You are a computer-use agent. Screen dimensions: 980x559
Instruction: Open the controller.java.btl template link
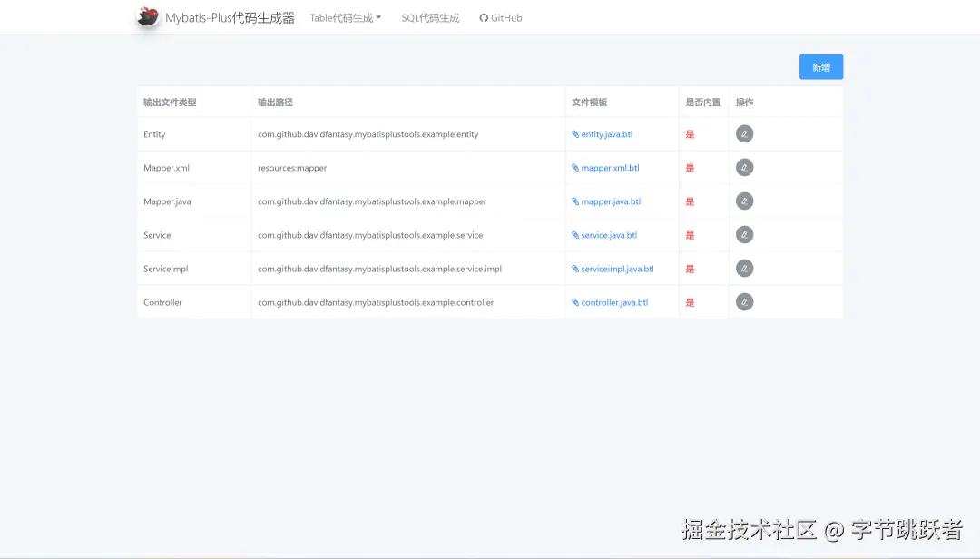point(612,301)
